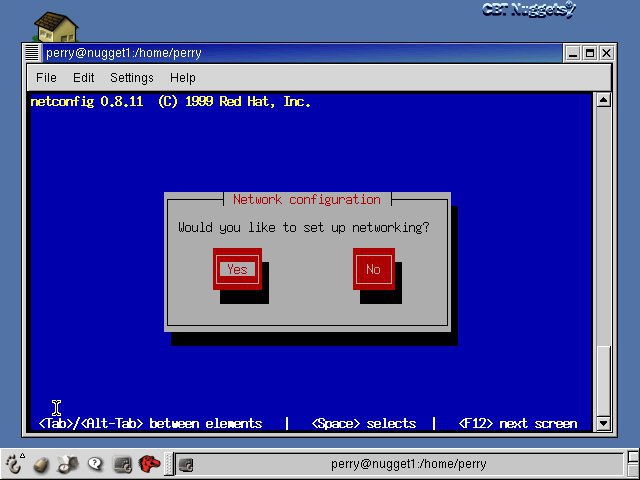Choose No in Network configuration dialog
This screenshot has height=480, width=640.
tap(373, 269)
